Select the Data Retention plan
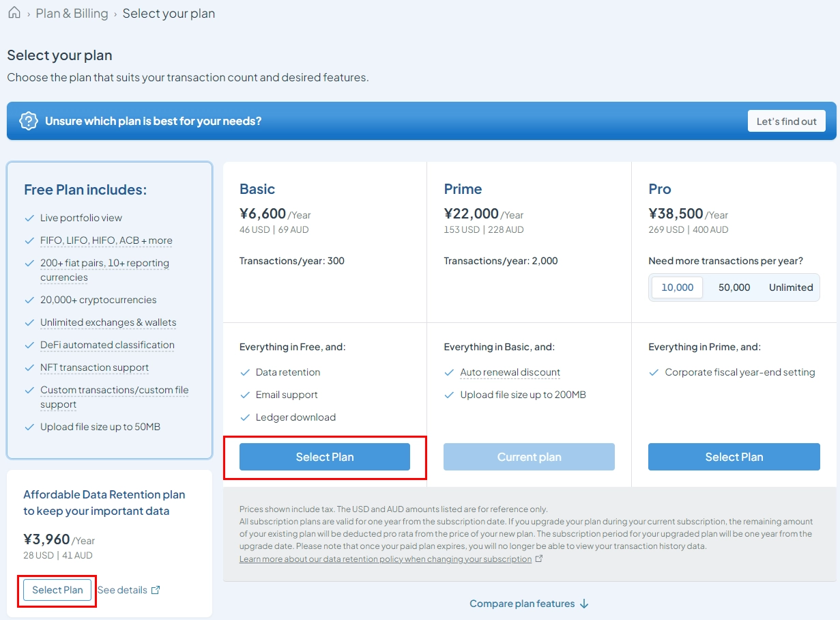840x620 pixels. (x=57, y=590)
